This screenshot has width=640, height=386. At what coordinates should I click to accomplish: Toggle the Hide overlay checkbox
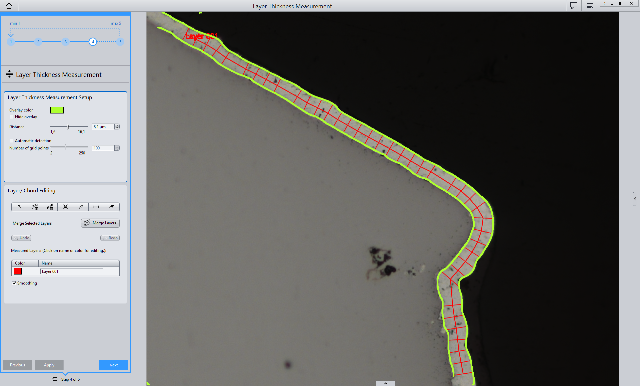(x=12, y=117)
